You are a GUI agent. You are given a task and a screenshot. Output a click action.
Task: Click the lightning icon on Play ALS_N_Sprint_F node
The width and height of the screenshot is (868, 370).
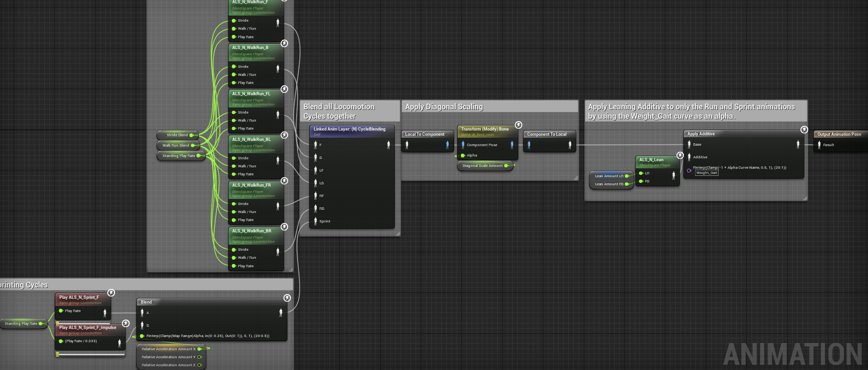111,293
